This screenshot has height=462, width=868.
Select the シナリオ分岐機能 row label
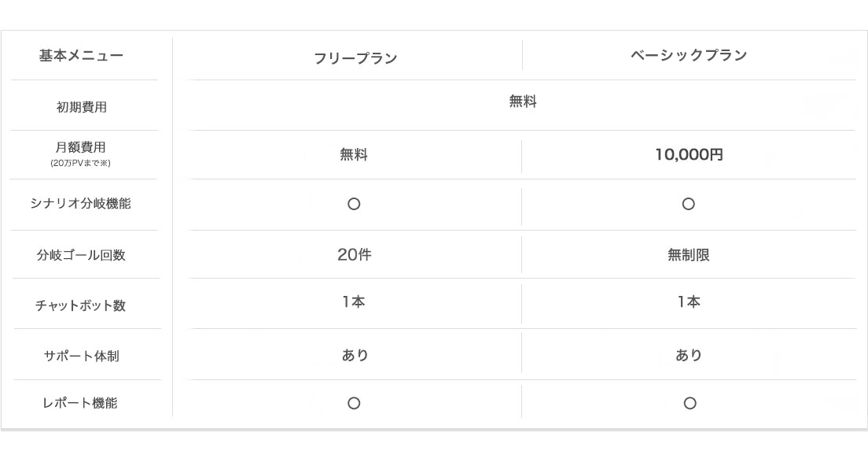point(81,203)
